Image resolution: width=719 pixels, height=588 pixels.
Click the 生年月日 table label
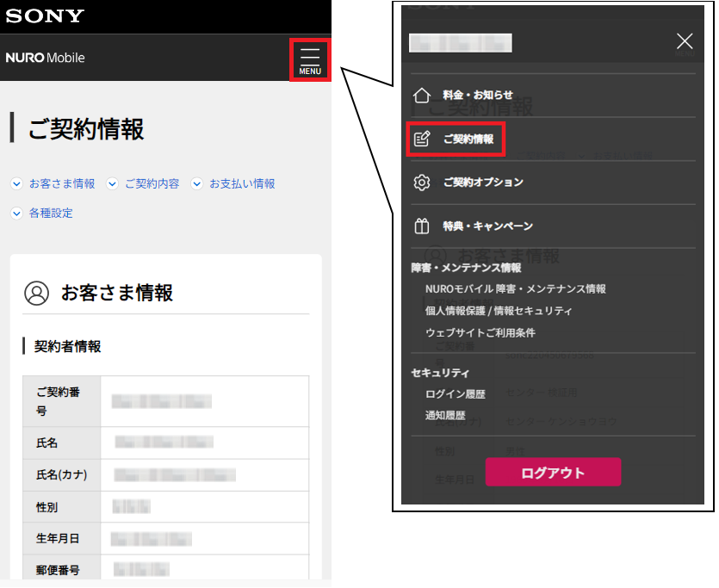tap(58, 539)
